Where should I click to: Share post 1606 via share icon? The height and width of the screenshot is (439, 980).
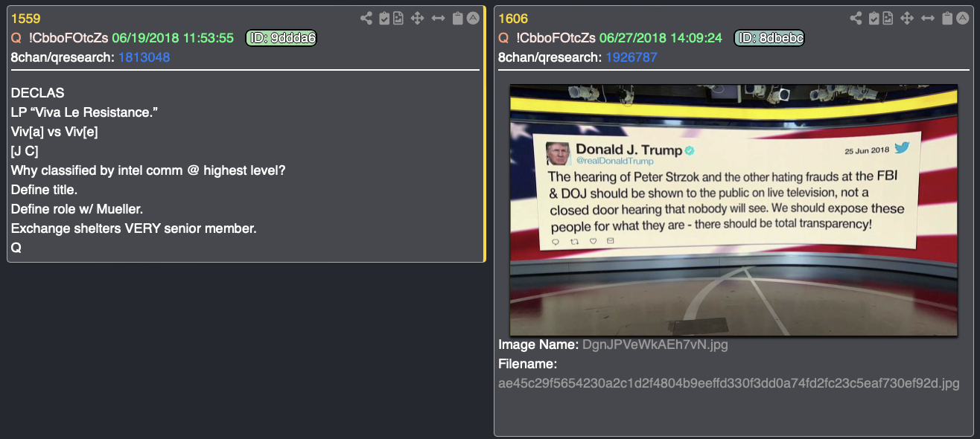pos(856,19)
